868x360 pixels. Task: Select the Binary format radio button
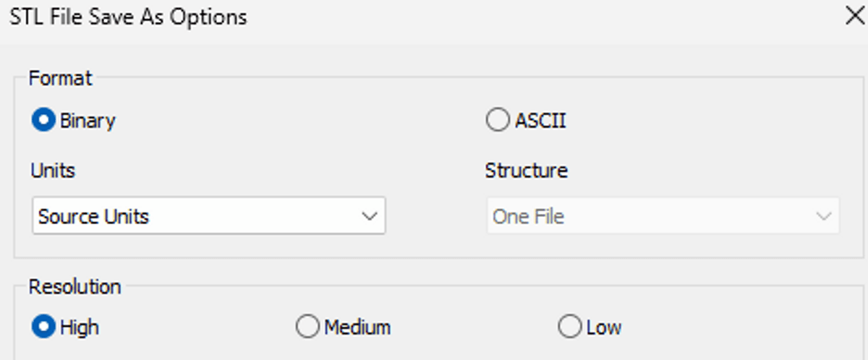pos(43,120)
